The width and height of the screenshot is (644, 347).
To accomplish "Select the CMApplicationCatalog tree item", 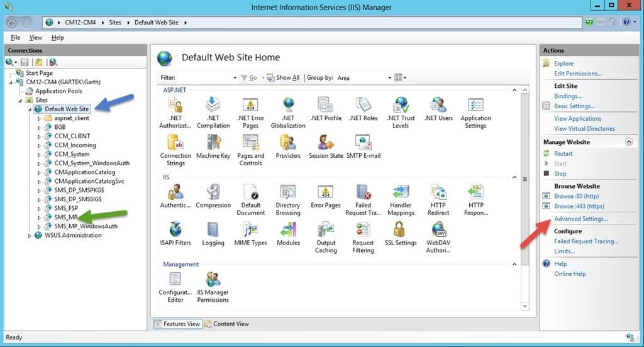I will coord(85,172).
